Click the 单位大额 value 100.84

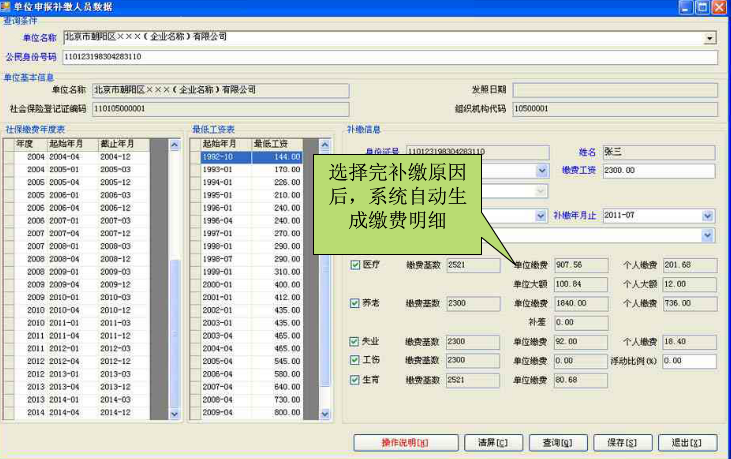581,284
